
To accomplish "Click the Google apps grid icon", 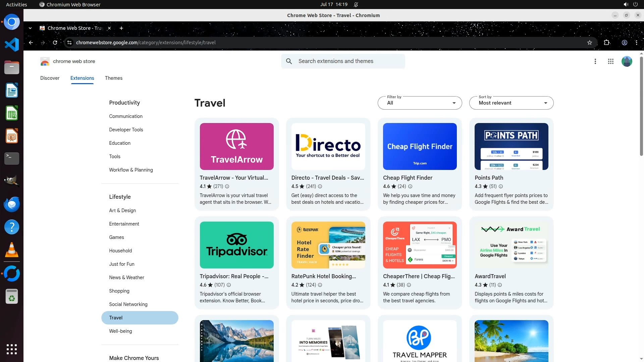I will click(x=610, y=61).
